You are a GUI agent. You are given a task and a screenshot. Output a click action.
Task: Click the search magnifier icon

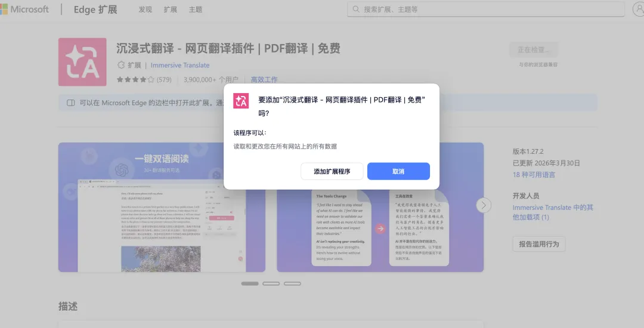point(356,9)
